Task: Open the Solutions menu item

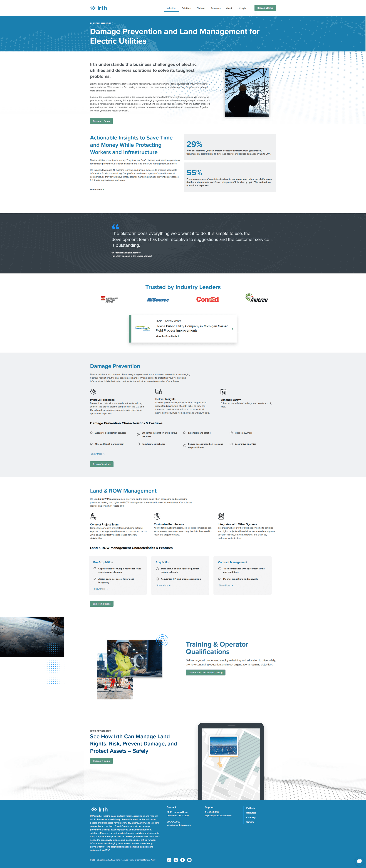Action: point(187,8)
